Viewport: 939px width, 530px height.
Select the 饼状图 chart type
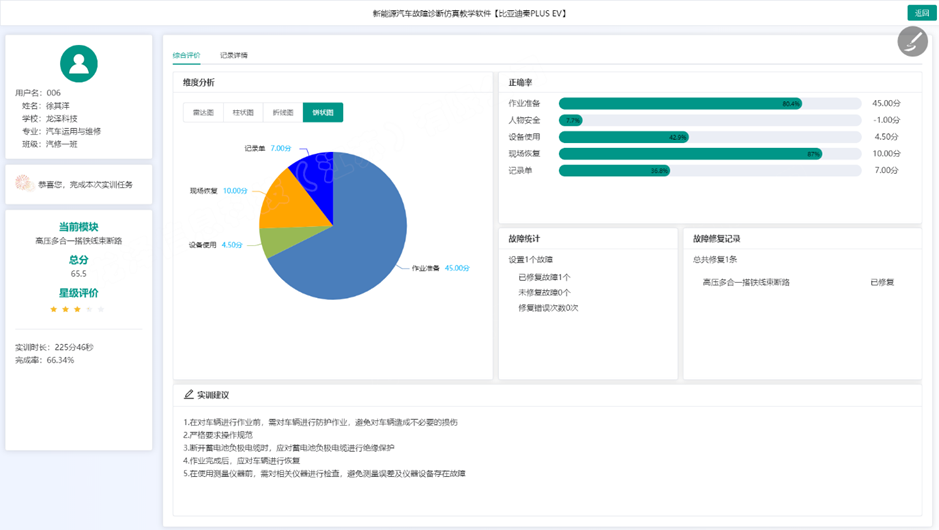click(x=323, y=112)
